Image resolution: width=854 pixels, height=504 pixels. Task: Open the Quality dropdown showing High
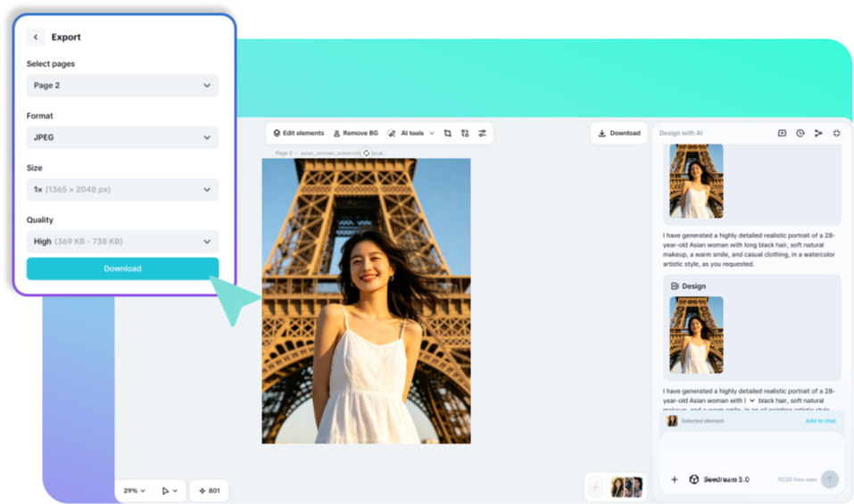point(122,241)
